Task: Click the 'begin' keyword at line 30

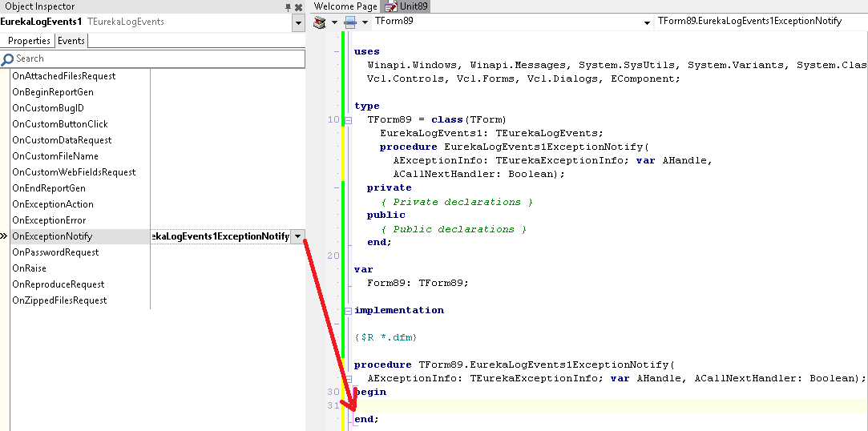Action: click(370, 393)
